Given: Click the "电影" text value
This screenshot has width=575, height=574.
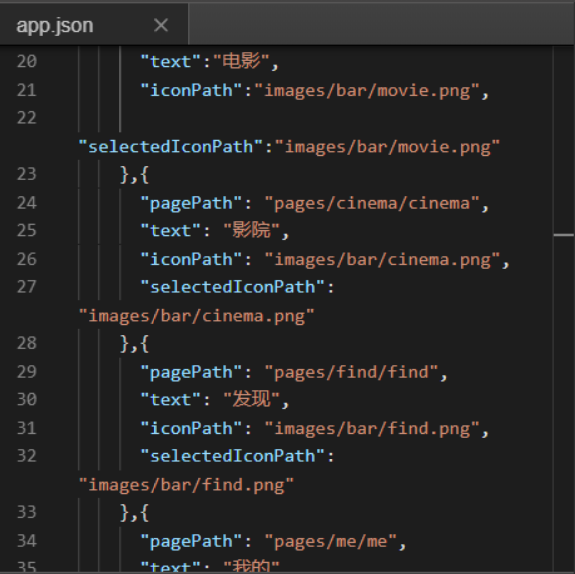Looking at the screenshot, I should coord(241,61).
